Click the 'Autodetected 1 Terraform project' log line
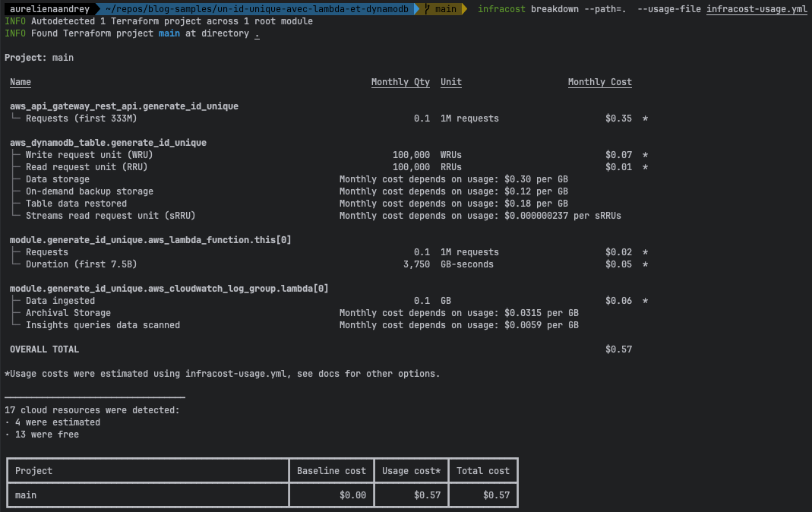The width and height of the screenshot is (812, 512). click(159, 21)
